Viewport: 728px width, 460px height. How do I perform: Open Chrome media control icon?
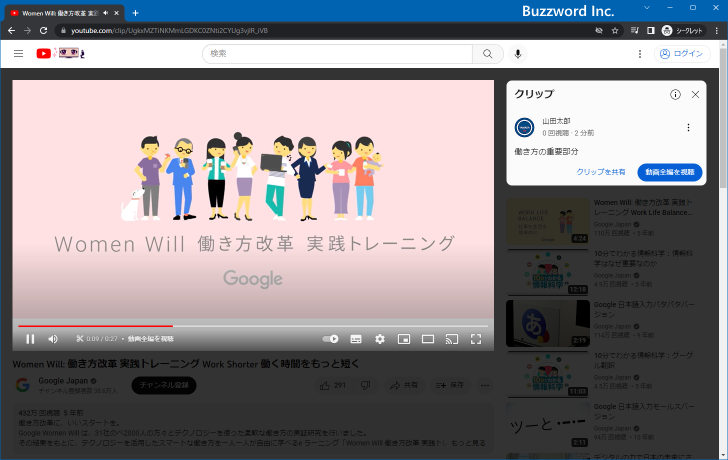point(634,31)
